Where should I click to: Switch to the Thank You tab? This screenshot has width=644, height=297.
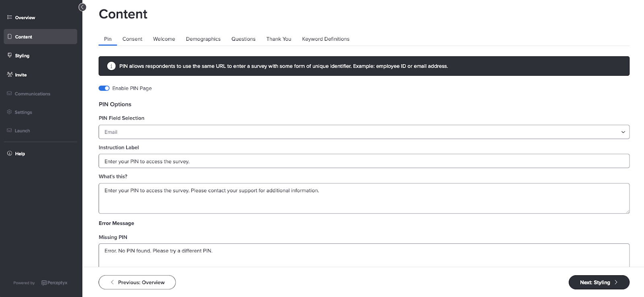click(279, 39)
